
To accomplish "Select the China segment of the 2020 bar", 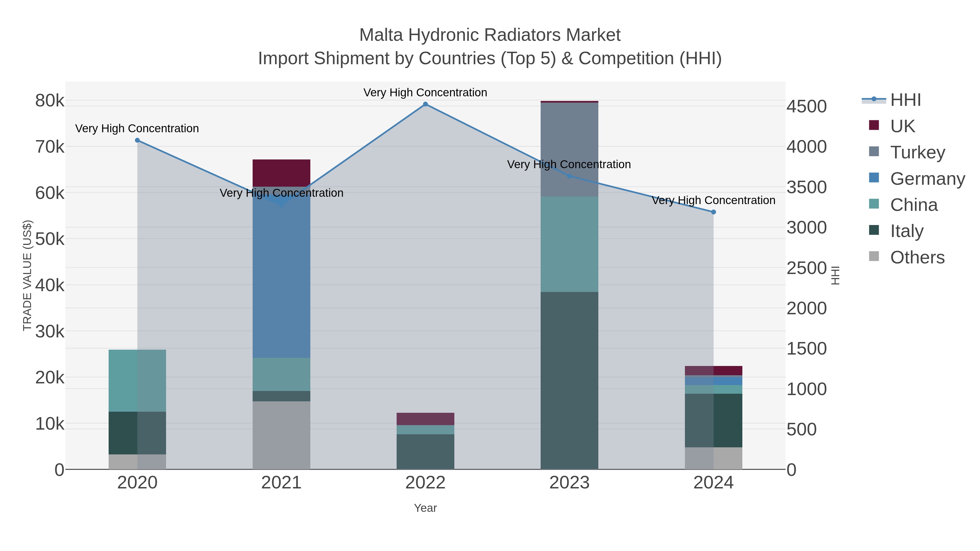I will [x=137, y=381].
